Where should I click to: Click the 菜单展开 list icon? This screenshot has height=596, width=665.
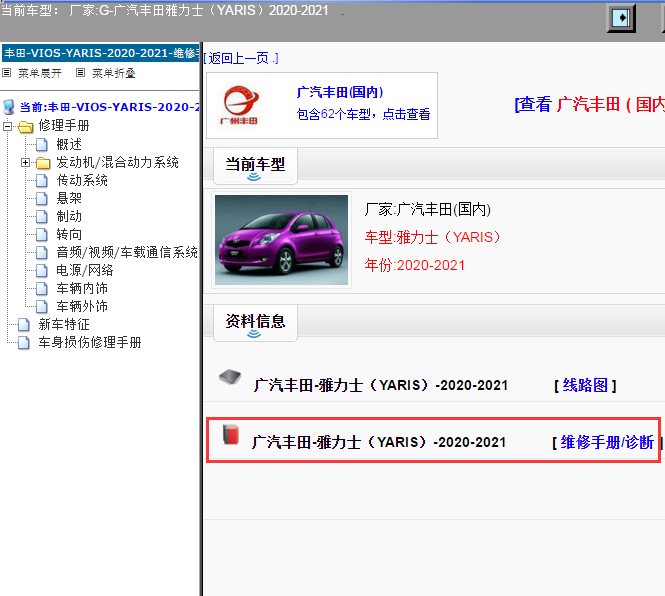(x=6, y=73)
